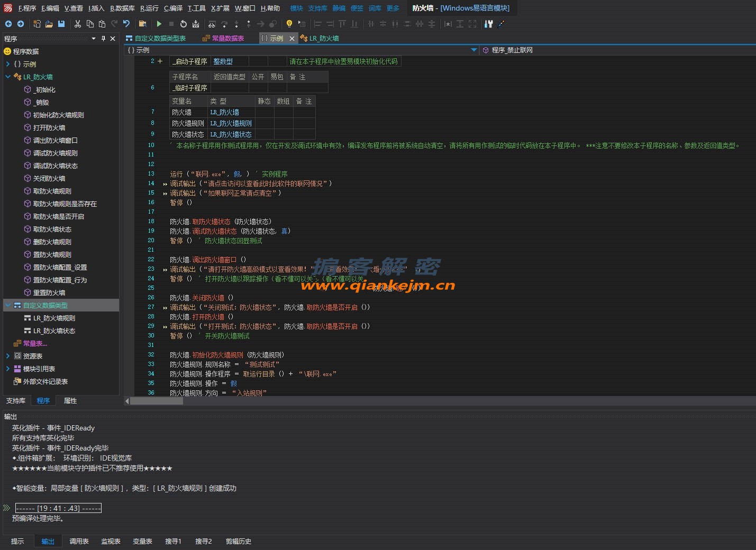Switch to LR_防火墙 editor tab
This screenshot has height=550, width=756.
click(x=320, y=39)
